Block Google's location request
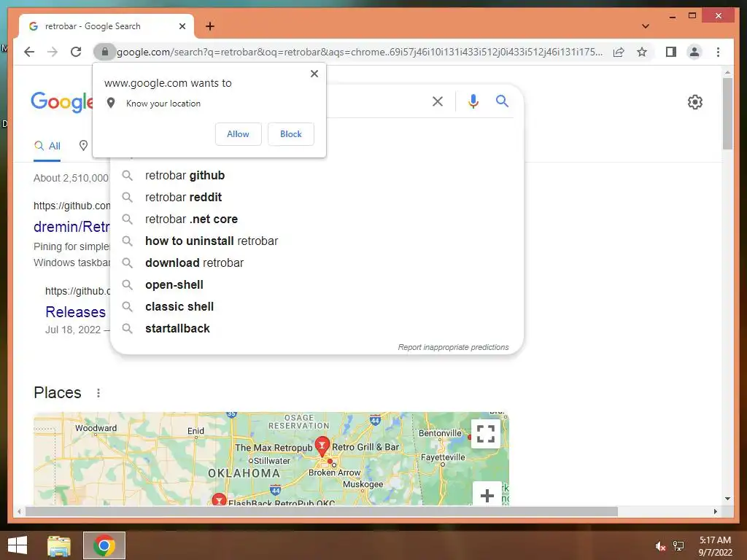Image resolution: width=747 pixels, height=560 pixels. pyautogui.click(x=290, y=134)
